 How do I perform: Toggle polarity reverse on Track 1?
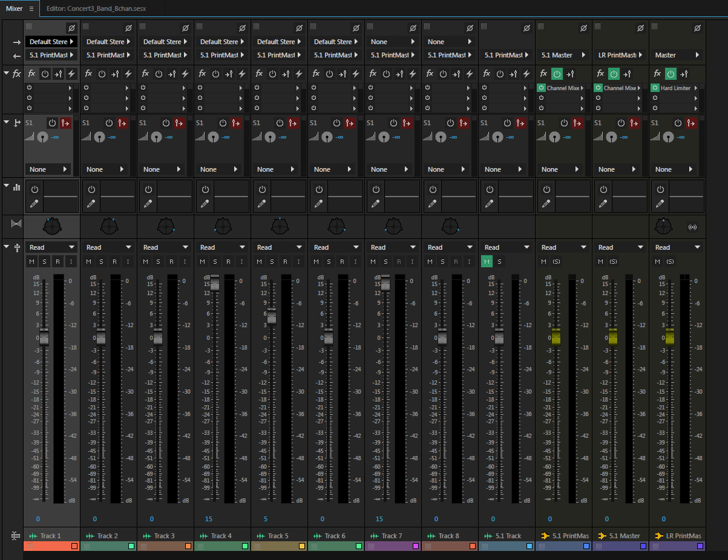point(71,28)
